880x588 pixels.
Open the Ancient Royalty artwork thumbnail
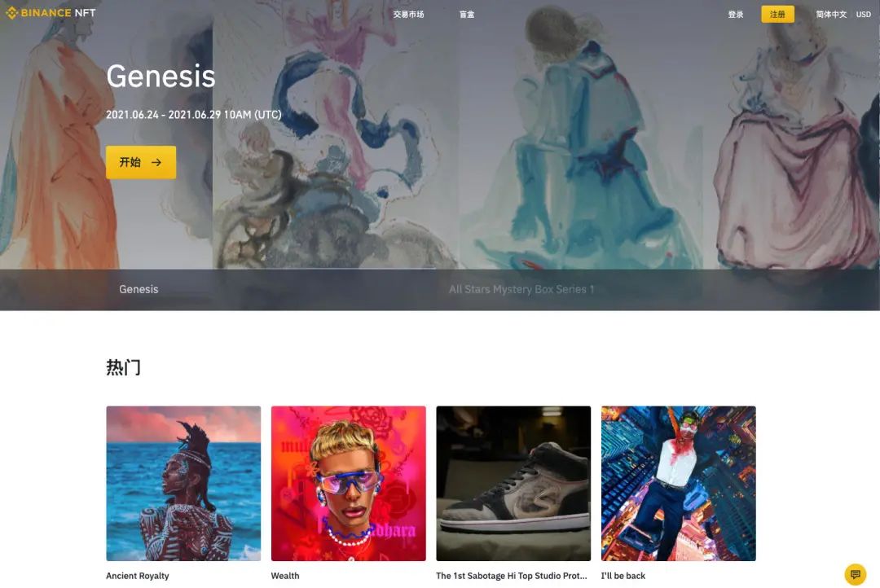point(183,483)
